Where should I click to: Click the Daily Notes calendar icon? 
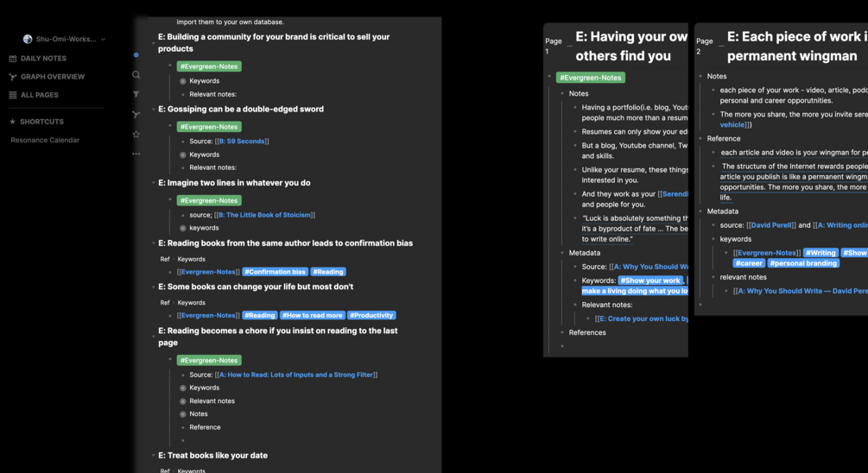tap(13, 59)
